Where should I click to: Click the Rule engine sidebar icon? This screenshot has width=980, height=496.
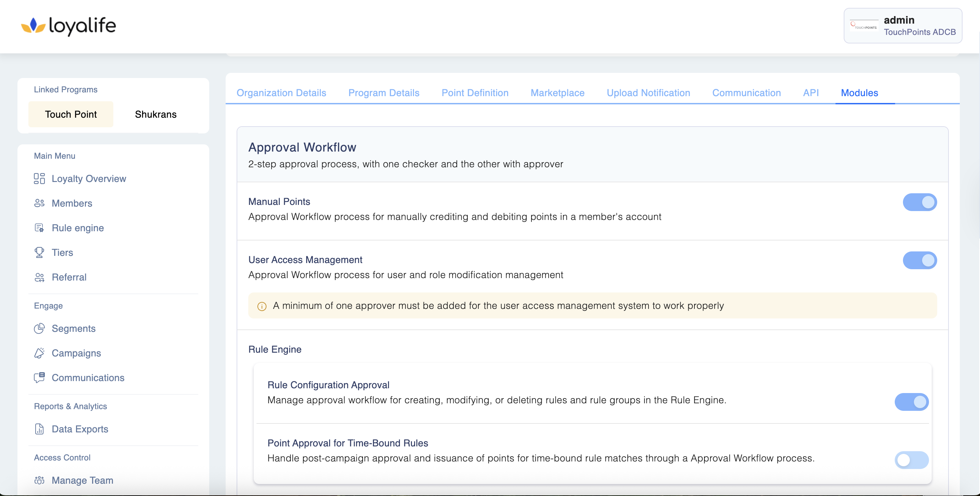pos(39,228)
